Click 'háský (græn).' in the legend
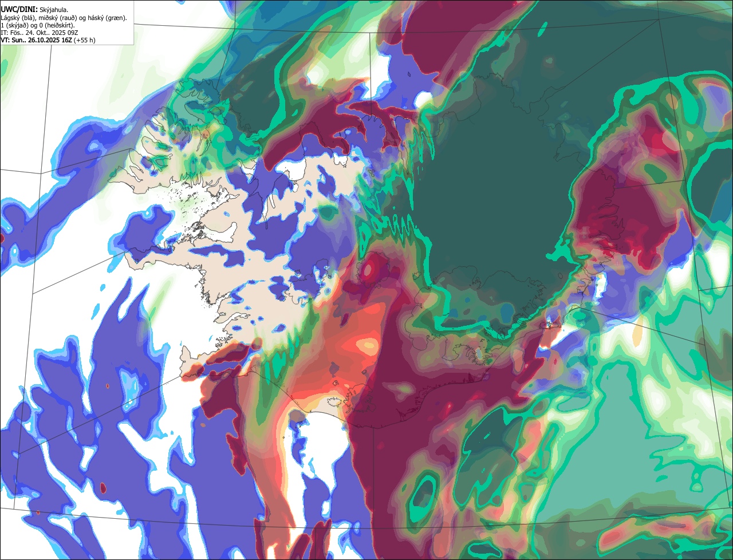The width and height of the screenshot is (733, 560). pos(107,18)
